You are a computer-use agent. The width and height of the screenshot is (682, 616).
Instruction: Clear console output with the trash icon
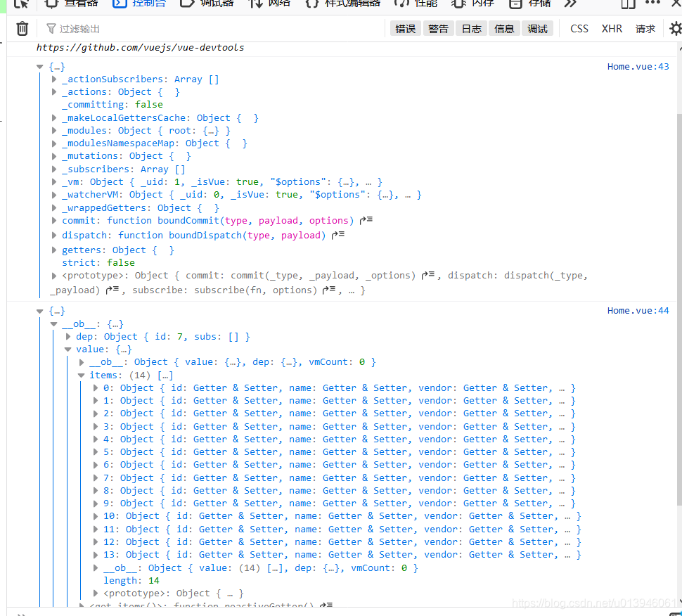click(x=22, y=29)
